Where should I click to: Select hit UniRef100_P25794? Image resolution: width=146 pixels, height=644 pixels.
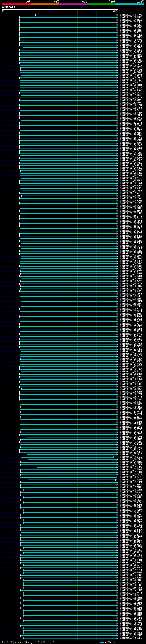131,422
